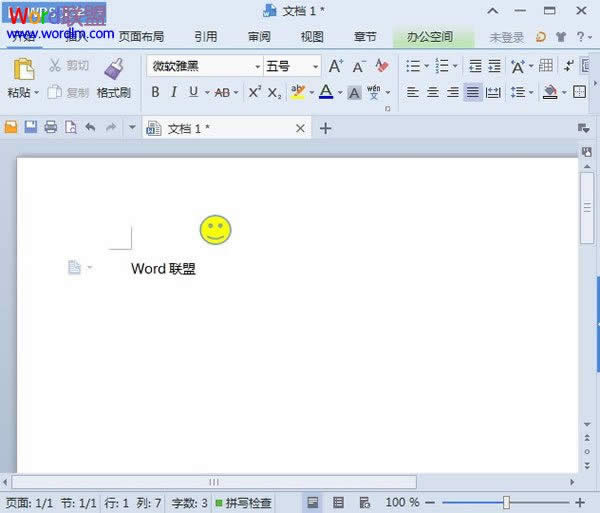Switch to the 页面布局 ribbon tab
The image size is (600, 513).
(x=141, y=37)
